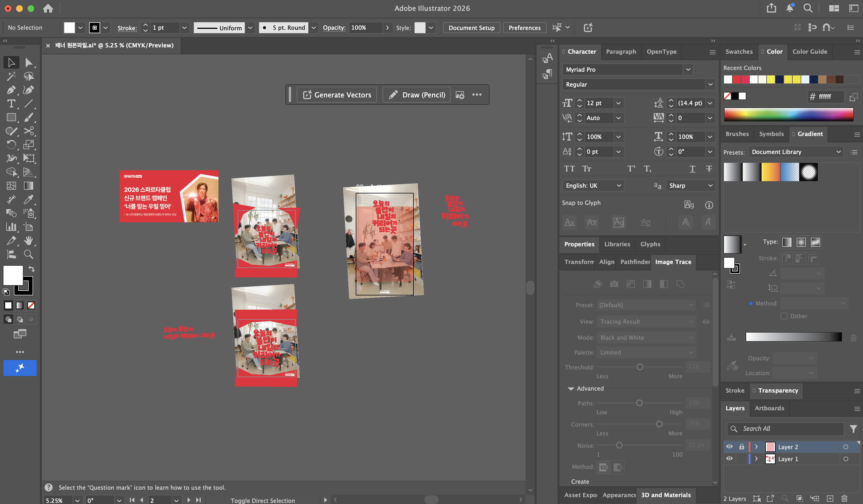Select the Type tool
This screenshot has height=504, width=863.
tap(11, 103)
